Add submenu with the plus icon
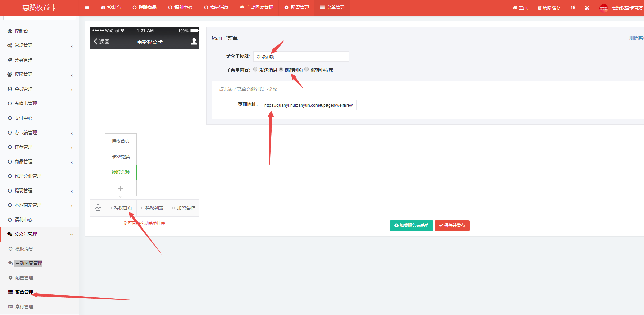 pyautogui.click(x=121, y=188)
